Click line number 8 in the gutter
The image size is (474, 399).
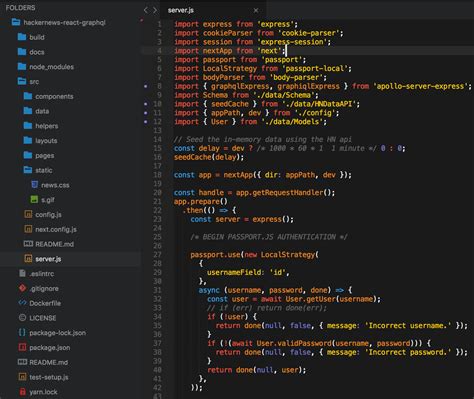coord(159,86)
